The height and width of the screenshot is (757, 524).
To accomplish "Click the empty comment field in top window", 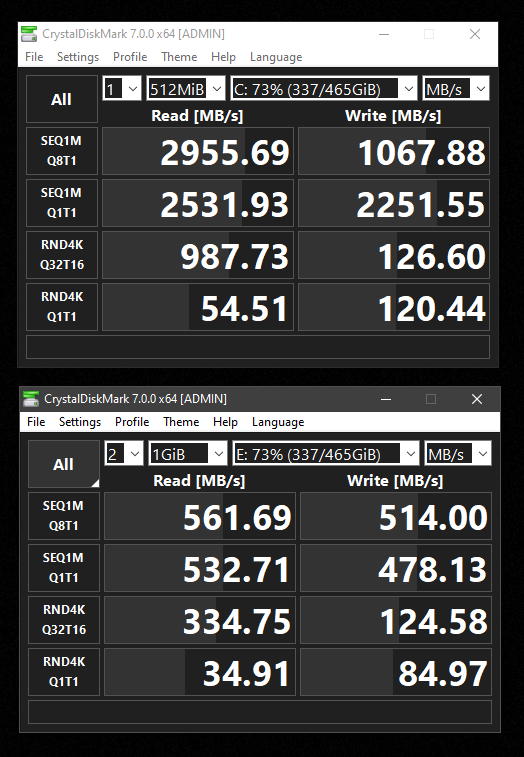I will (x=258, y=347).
